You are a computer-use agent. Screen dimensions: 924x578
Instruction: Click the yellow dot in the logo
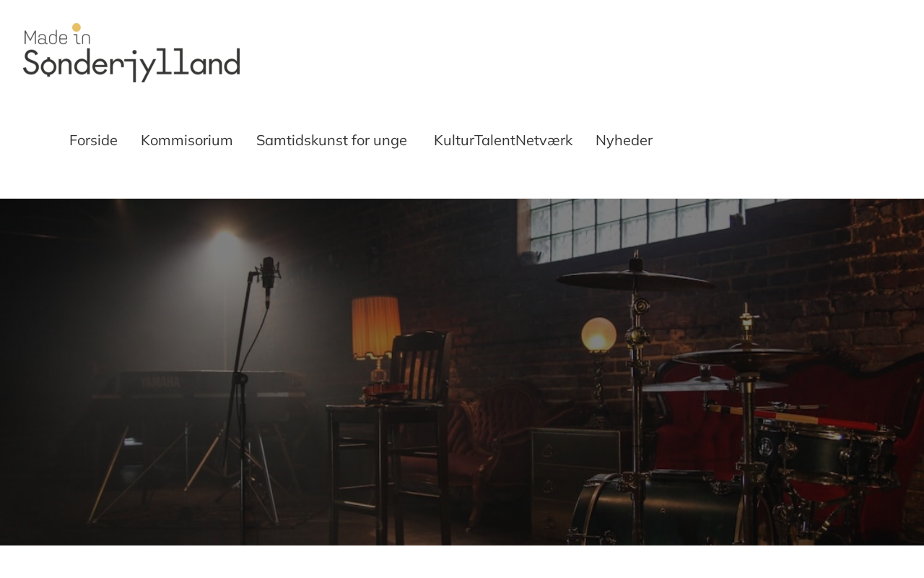point(77,28)
